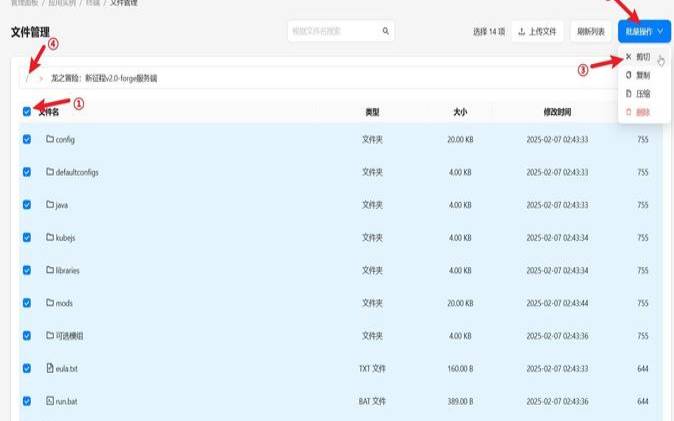
Task: Uncheck the java folder checkbox
Action: click(27, 205)
